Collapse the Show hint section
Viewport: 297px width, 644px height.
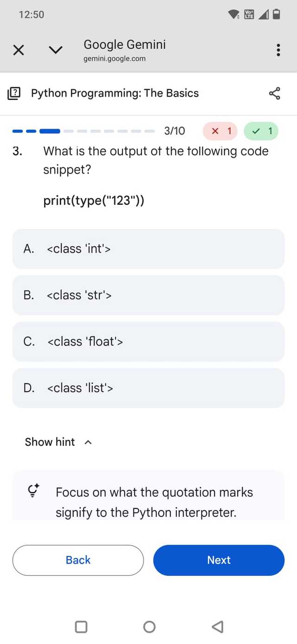click(x=50, y=442)
